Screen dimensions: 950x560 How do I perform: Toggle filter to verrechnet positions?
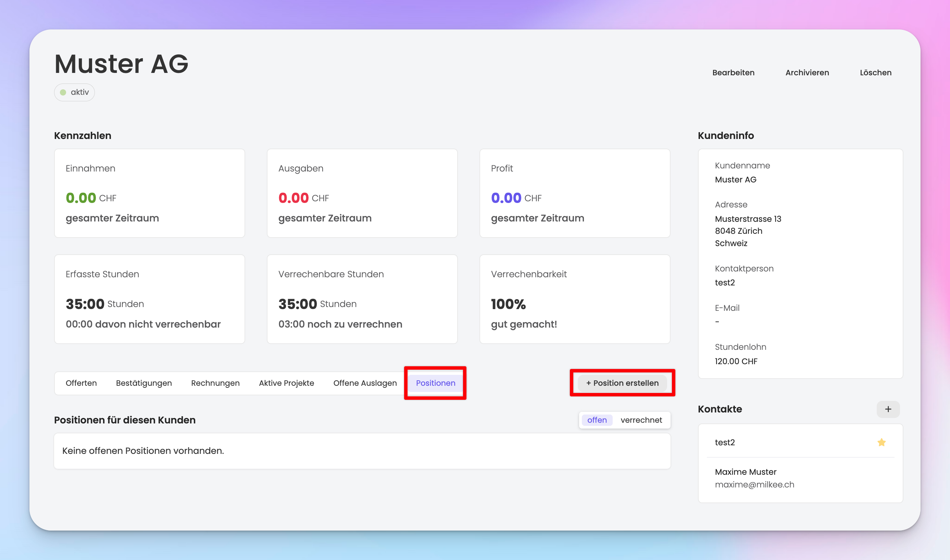tap(641, 420)
